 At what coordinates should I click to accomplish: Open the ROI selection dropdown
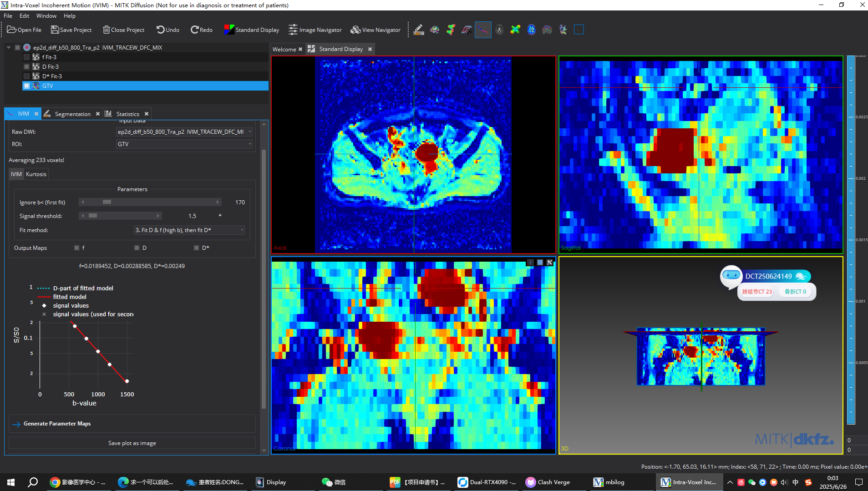[184, 144]
